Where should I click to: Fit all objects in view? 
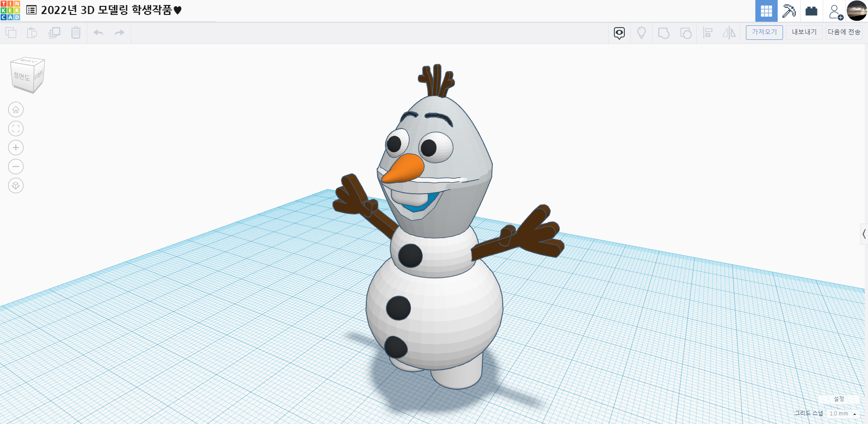[x=16, y=129]
